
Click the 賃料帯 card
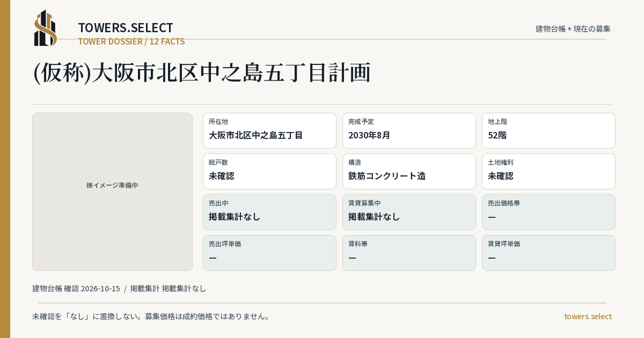(x=409, y=253)
